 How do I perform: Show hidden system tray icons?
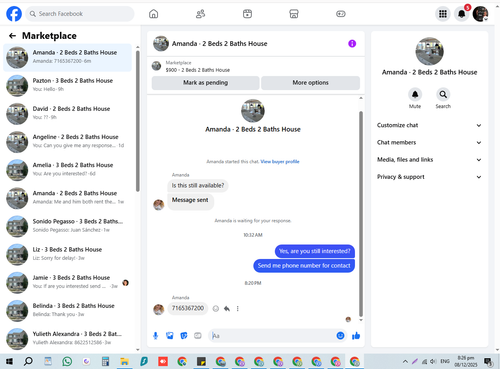[405, 361]
